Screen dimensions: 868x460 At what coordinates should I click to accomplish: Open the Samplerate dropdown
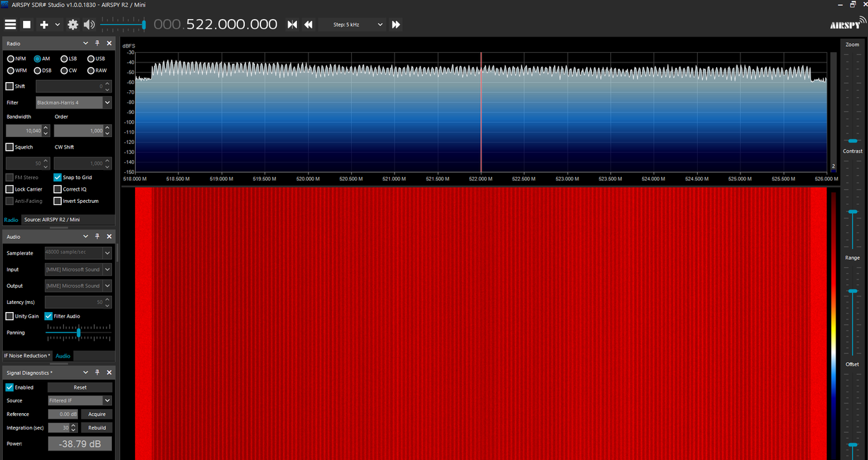click(78, 253)
